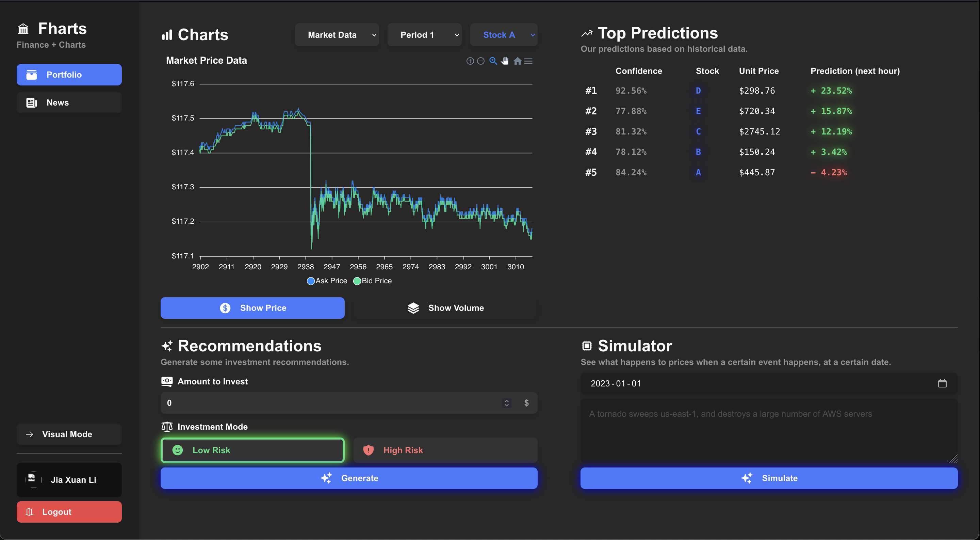The image size is (980, 540).
Task: Click the chart zoom in icon
Action: 470,61
